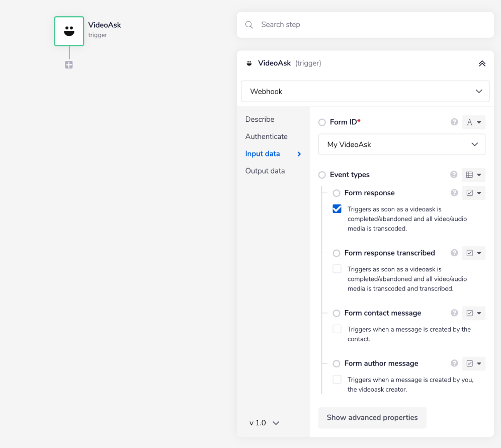Click Show advanced properties
This screenshot has height=448, width=501.
click(372, 417)
